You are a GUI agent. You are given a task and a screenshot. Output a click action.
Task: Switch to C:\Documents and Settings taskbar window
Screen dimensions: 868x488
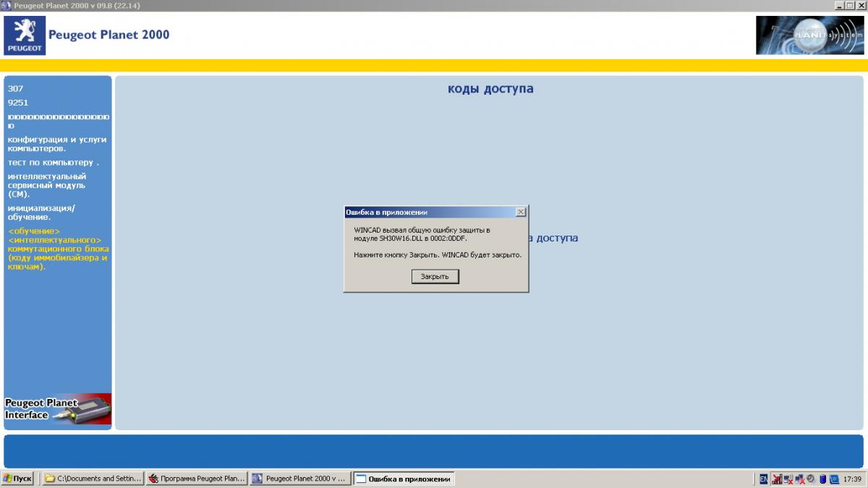pyautogui.click(x=92, y=479)
